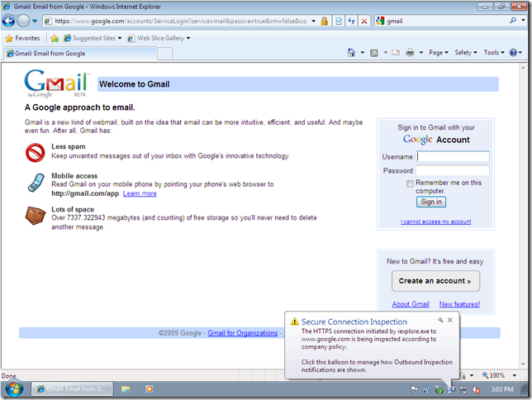Follow the Learn more link

coord(140,193)
